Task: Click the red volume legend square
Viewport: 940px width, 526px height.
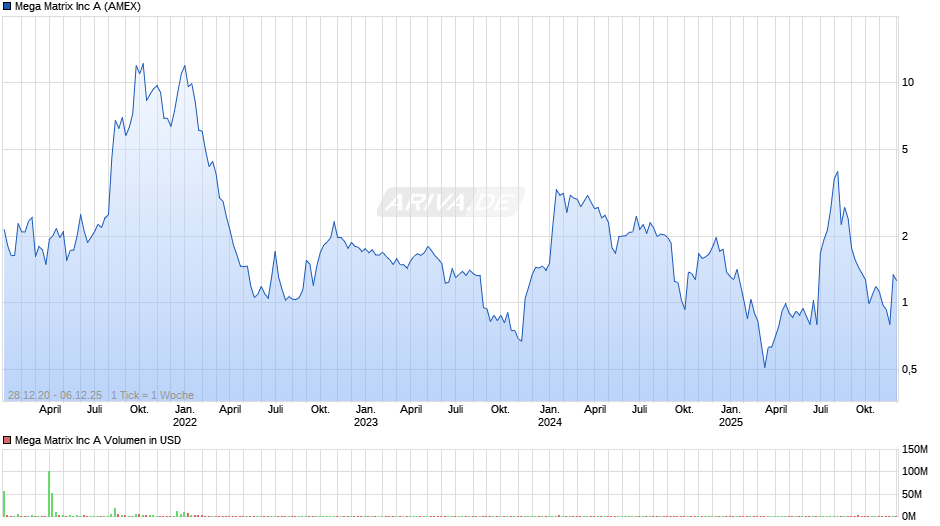Action: coord(7,440)
